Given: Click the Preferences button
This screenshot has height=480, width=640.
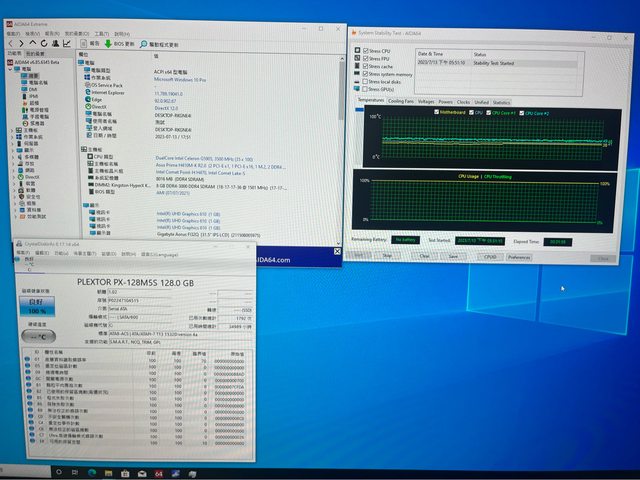Looking at the screenshot, I should [519, 257].
